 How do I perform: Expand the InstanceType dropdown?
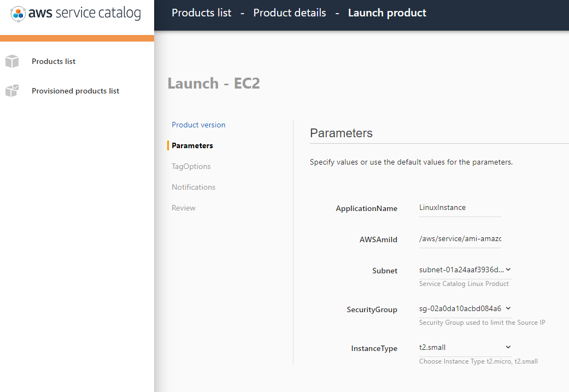click(x=462, y=347)
